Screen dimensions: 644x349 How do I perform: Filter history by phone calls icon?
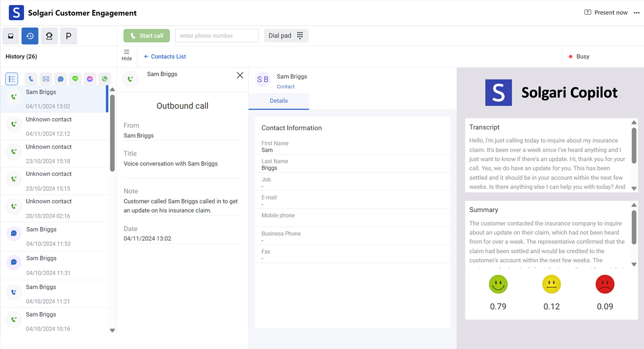click(x=31, y=79)
